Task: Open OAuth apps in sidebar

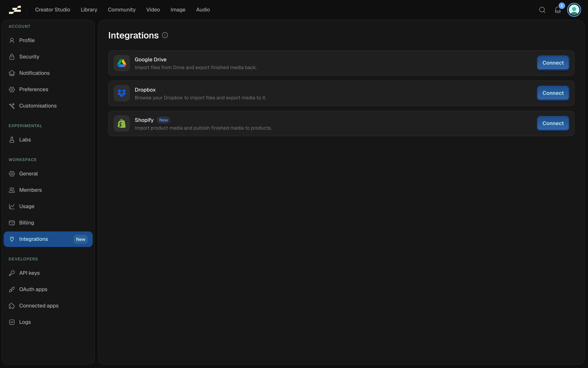Action: coord(48,289)
